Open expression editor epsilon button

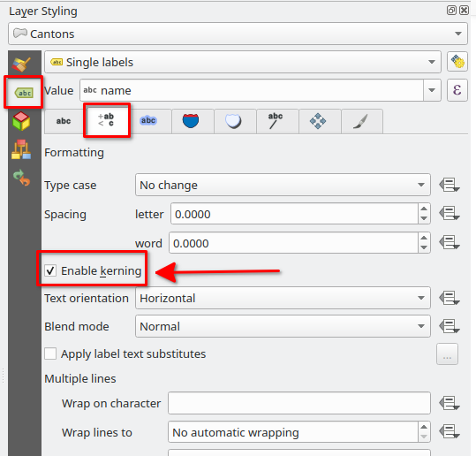457,90
